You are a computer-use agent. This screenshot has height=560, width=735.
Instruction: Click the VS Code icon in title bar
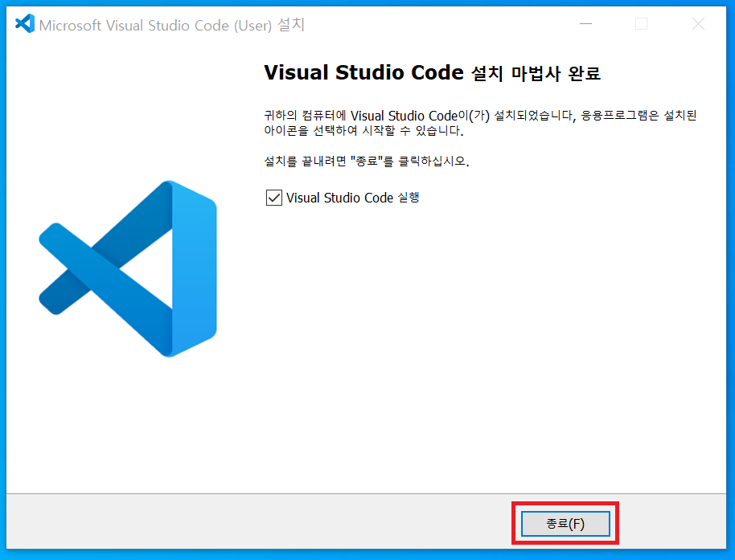coord(25,24)
